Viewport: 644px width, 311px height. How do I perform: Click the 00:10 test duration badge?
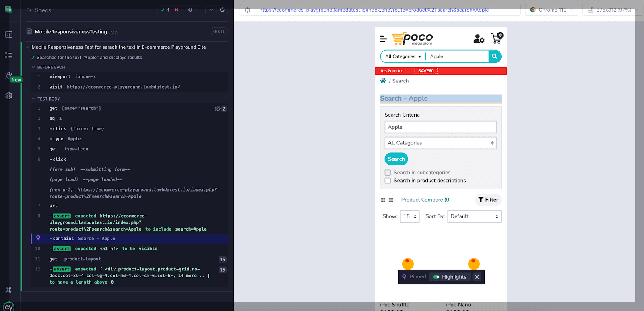[x=219, y=31]
